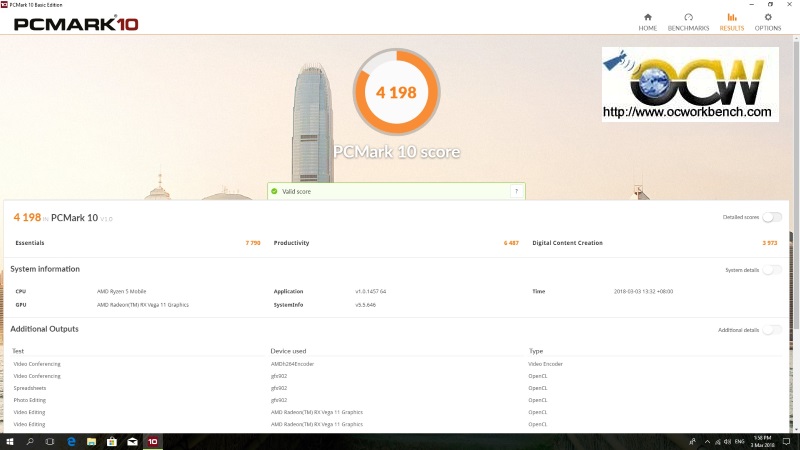
Task: Click Photo Editing test row
Action: coord(30,400)
